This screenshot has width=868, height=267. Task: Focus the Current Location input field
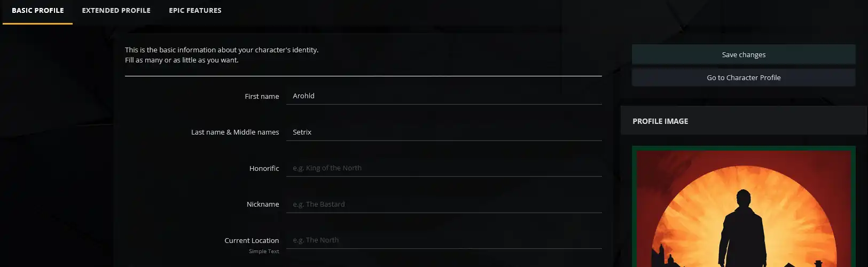[443, 240]
